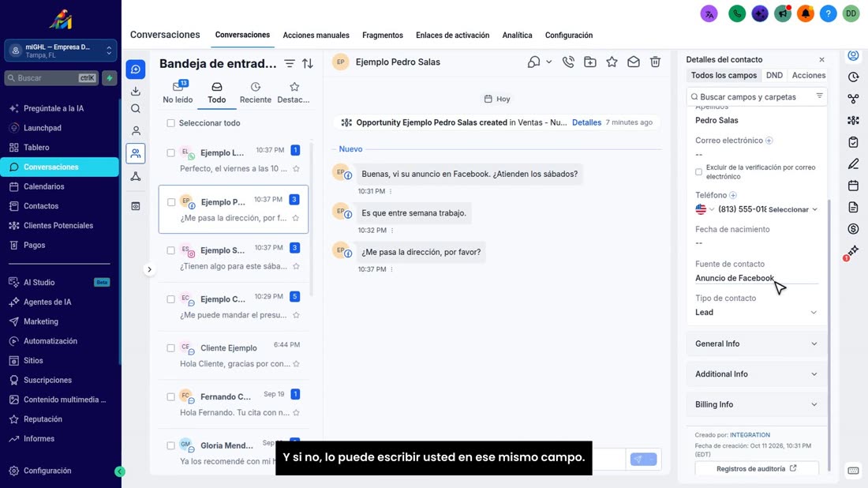Open the phone Seleccionar dropdown
868x488 pixels.
(x=793, y=209)
